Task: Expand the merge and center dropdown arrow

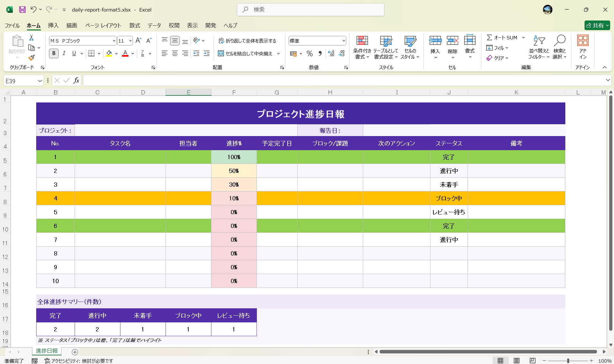Action: (x=278, y=53)
